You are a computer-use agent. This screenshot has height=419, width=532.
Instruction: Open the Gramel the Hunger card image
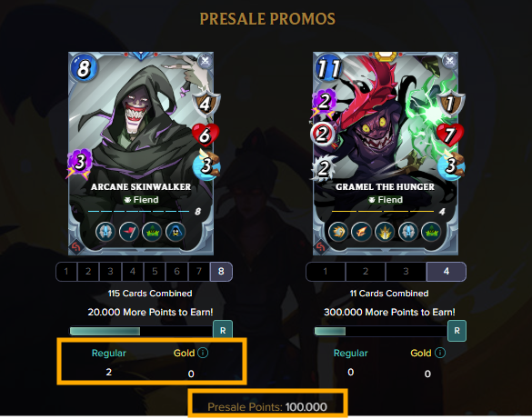pos(386,154)
